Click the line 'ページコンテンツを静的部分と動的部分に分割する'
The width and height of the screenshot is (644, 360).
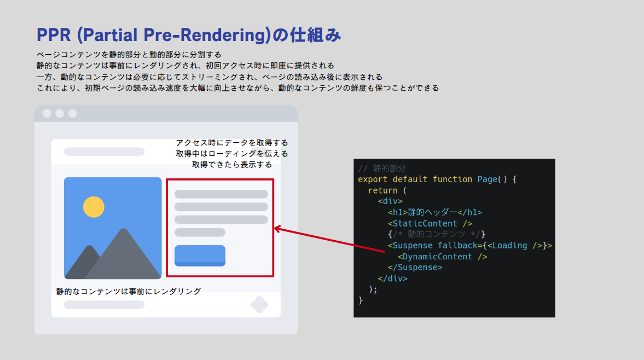[x=129, y=55]
